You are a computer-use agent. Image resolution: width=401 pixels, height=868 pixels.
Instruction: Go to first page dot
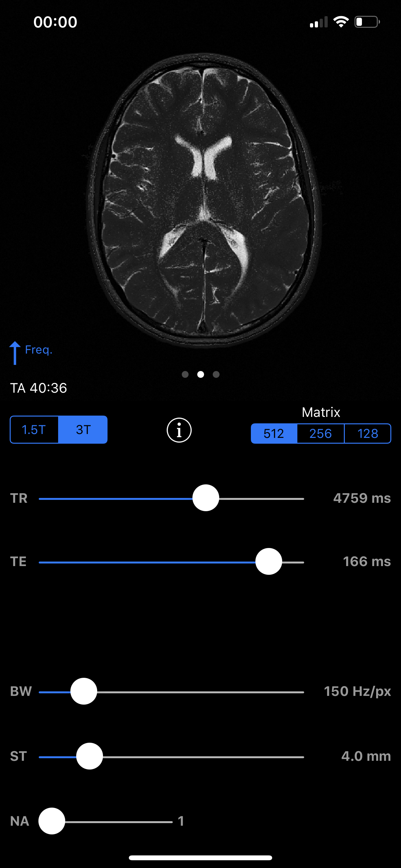coord(185,374)
